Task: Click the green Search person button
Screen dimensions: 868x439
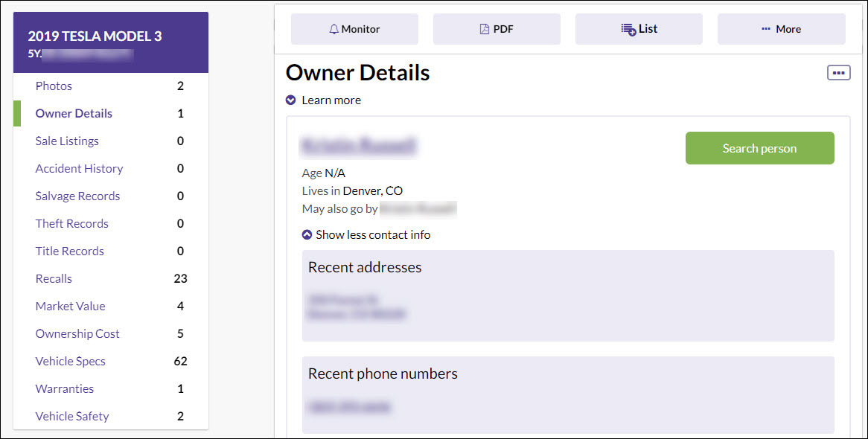Action: point(759,148)
